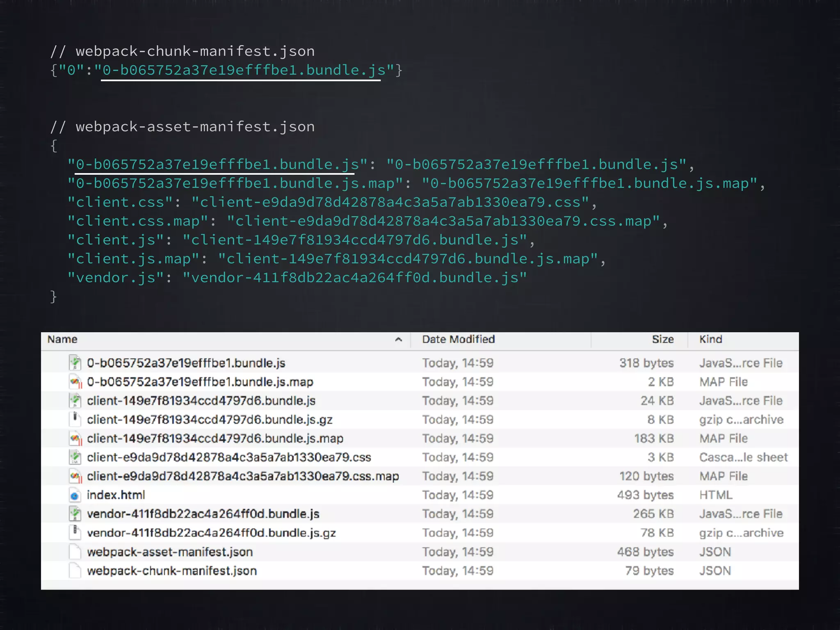The height and width of the screenshot is (630, 840).
Task: Click the client bundle.js.gz archive icon
Action: tap(75, 419)
